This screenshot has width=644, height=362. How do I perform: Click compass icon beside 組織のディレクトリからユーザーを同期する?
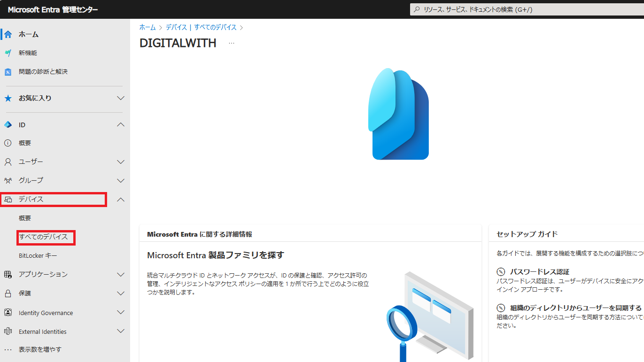(501, 308)
